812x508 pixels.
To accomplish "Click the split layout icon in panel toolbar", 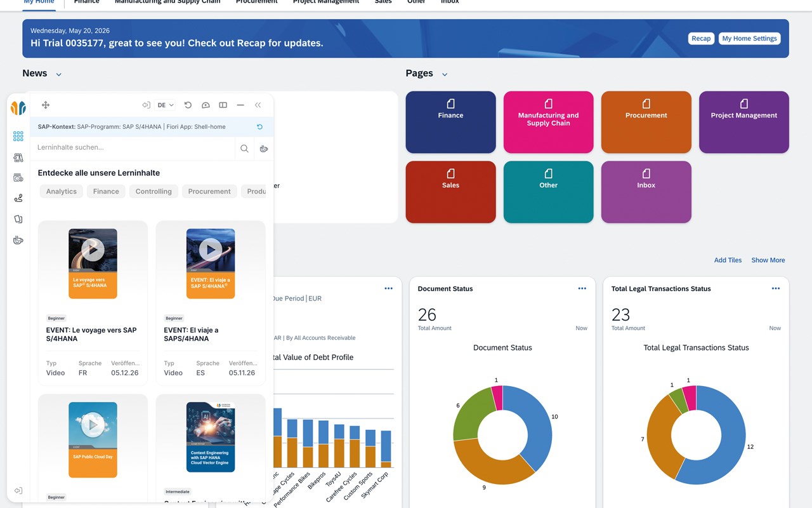I will point(223,105).
